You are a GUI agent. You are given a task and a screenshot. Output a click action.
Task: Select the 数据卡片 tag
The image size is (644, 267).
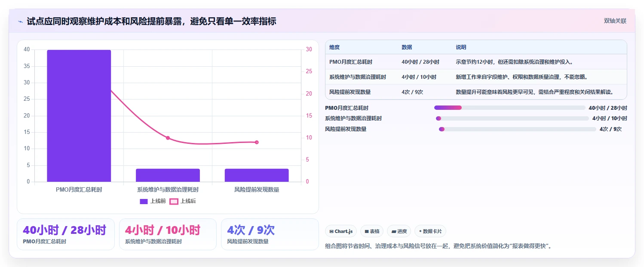point(430,231)
